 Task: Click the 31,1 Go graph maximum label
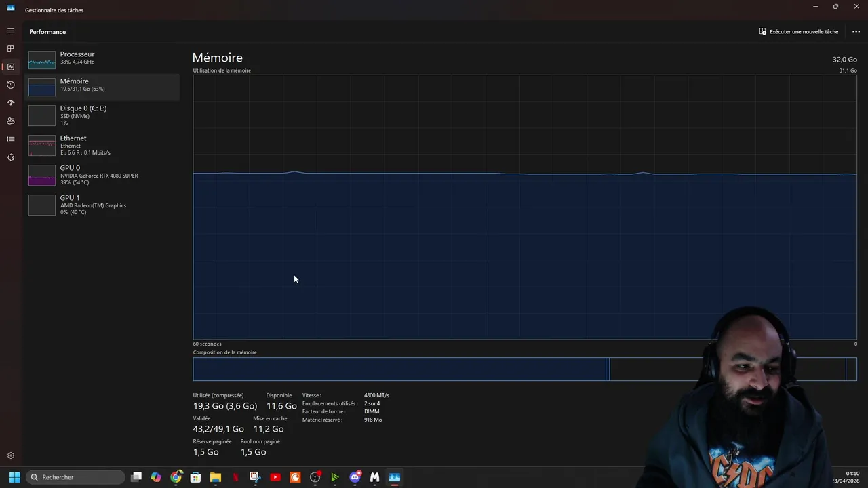[x=848, y=70]
